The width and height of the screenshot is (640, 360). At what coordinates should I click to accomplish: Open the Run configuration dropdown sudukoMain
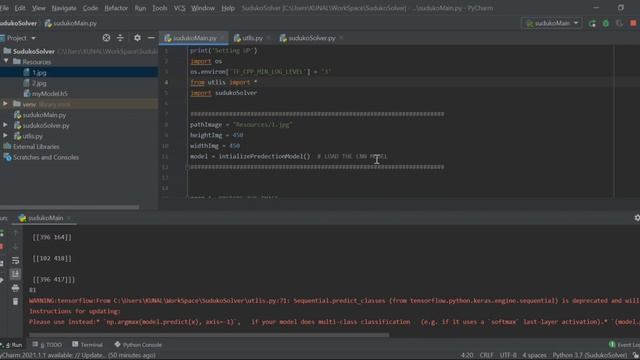coord(552,23)
